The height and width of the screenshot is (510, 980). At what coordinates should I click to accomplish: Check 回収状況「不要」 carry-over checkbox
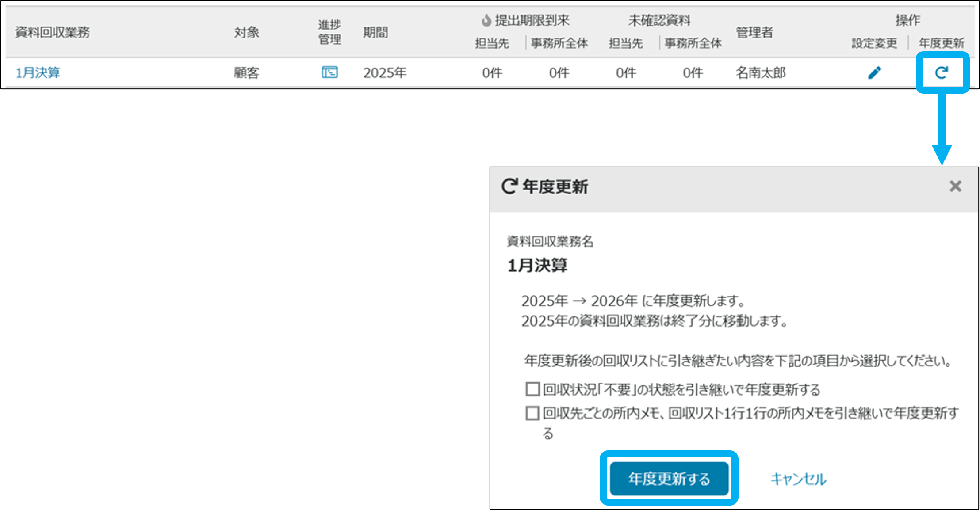point(532,389)
